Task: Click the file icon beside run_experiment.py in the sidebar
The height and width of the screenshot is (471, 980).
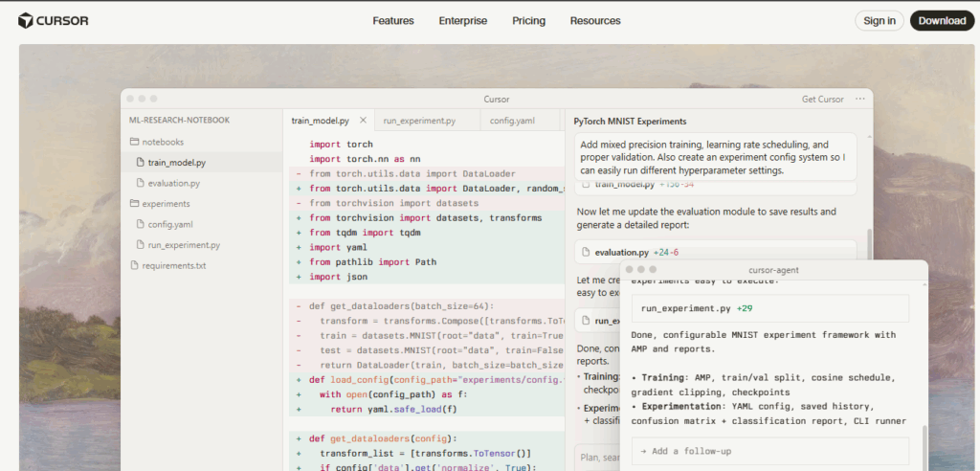Action: click(x=140, y=245)
